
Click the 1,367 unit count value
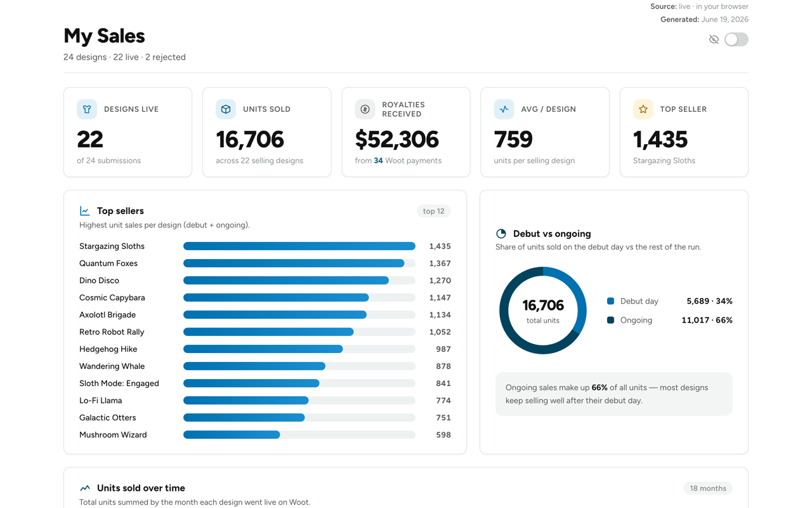[x=440, y=264]
